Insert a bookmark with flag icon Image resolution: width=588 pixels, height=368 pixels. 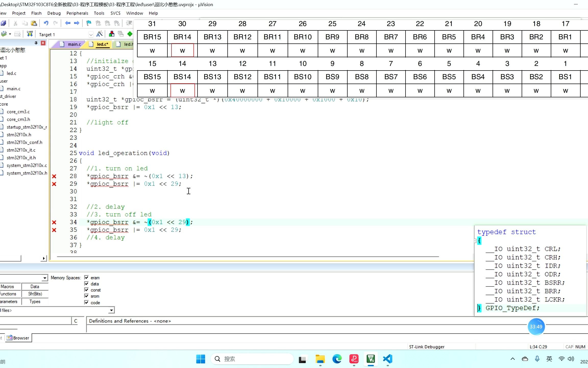(x=89, y=23)
